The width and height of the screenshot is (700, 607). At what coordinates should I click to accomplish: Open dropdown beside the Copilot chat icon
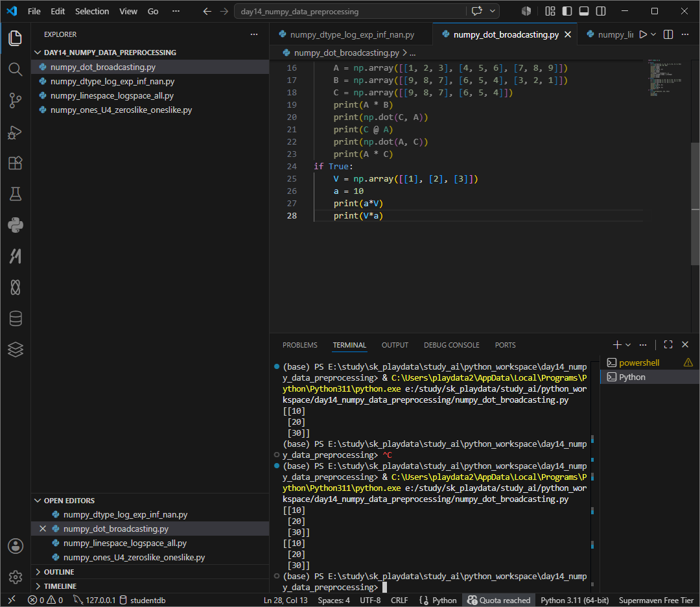pos(492,11)
